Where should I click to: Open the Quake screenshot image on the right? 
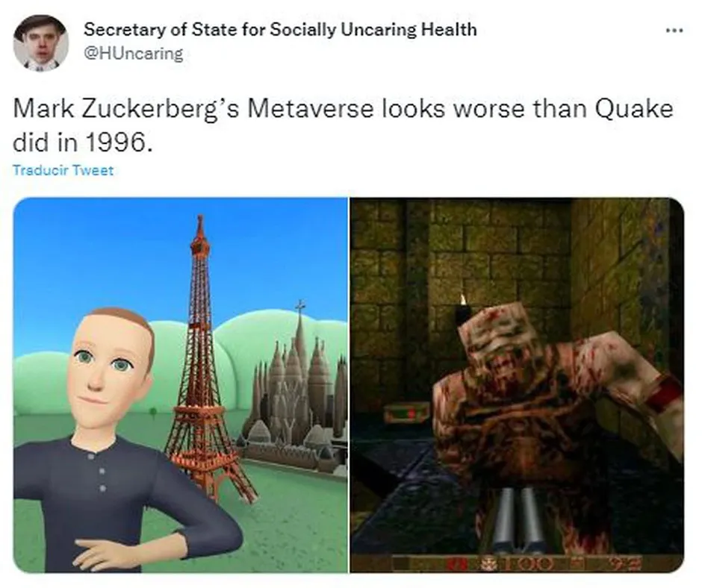click(x=517, y=385)
